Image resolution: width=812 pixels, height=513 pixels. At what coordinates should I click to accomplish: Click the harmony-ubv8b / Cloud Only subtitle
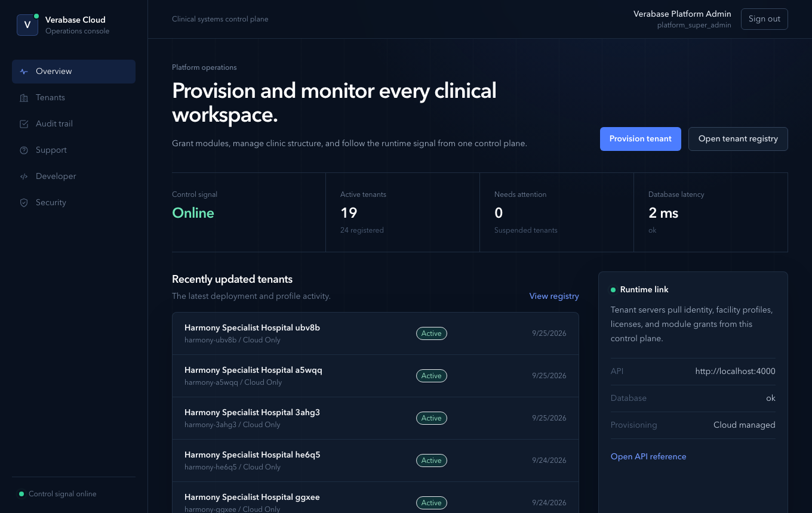pos(232,340)
